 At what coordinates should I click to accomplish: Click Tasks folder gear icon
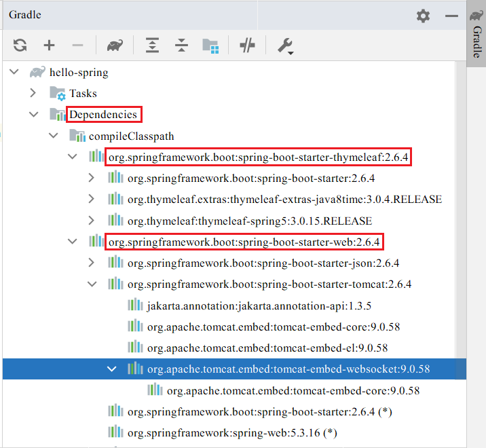tap(57, 93)
